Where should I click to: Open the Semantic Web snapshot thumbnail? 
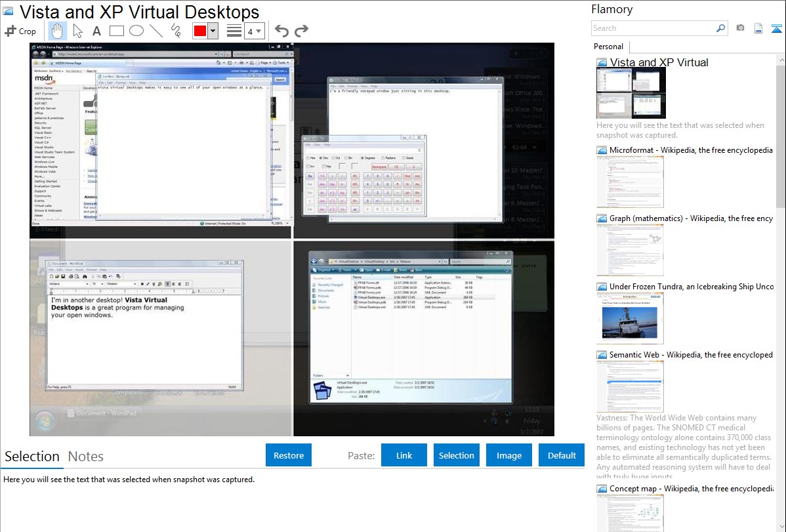[630, 386]
